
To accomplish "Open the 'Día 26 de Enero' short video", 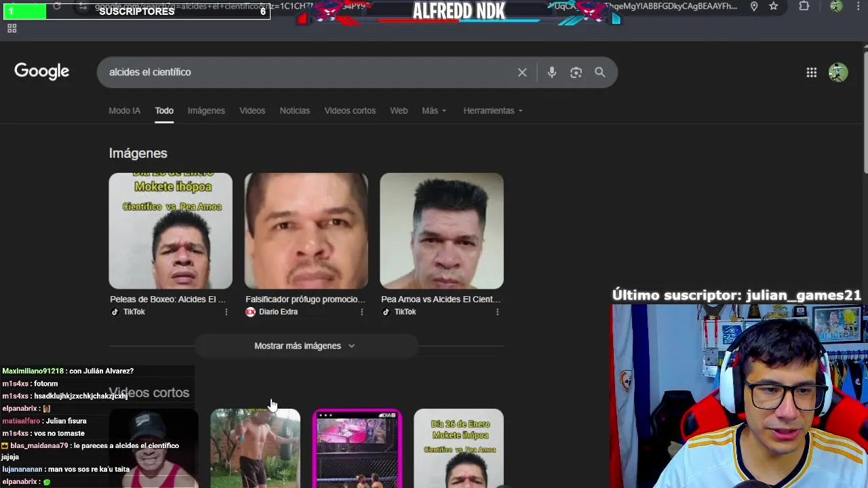I will click(x=458, y=448).
